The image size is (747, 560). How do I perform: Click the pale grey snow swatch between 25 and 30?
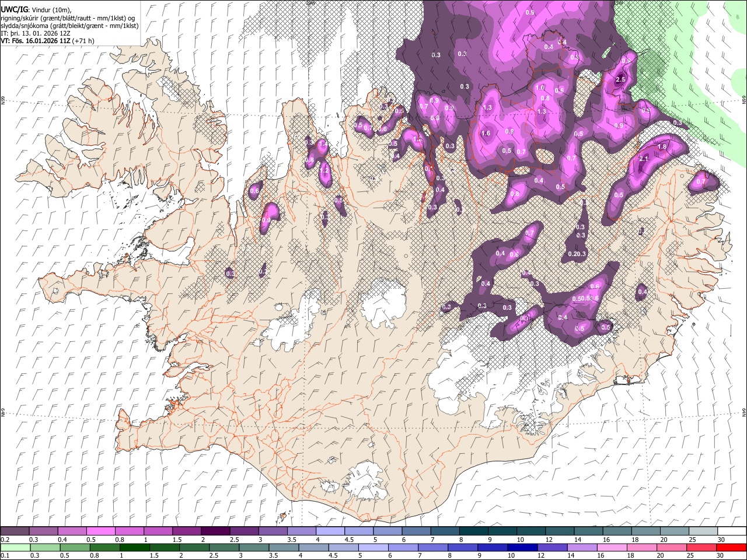703,531
